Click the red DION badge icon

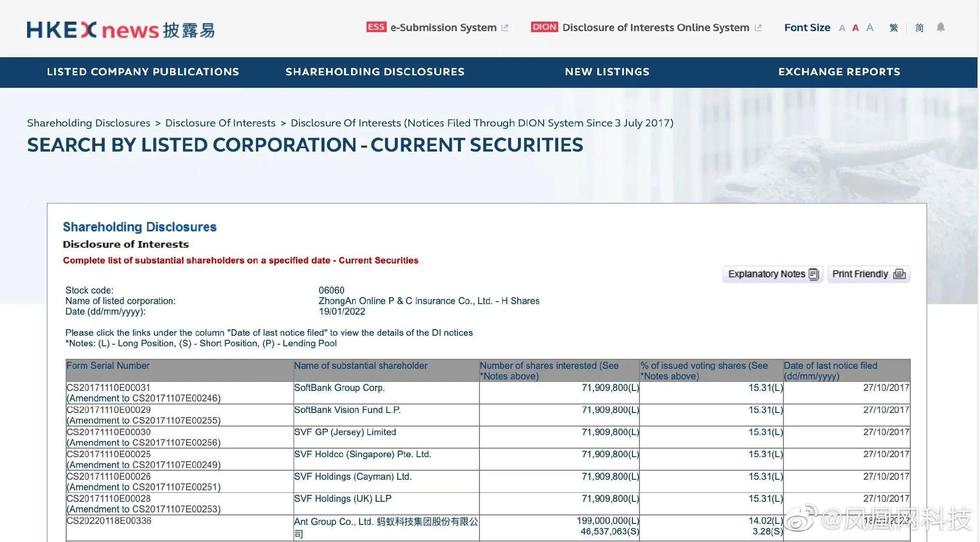pyautogui.click(x=544, y=27)
